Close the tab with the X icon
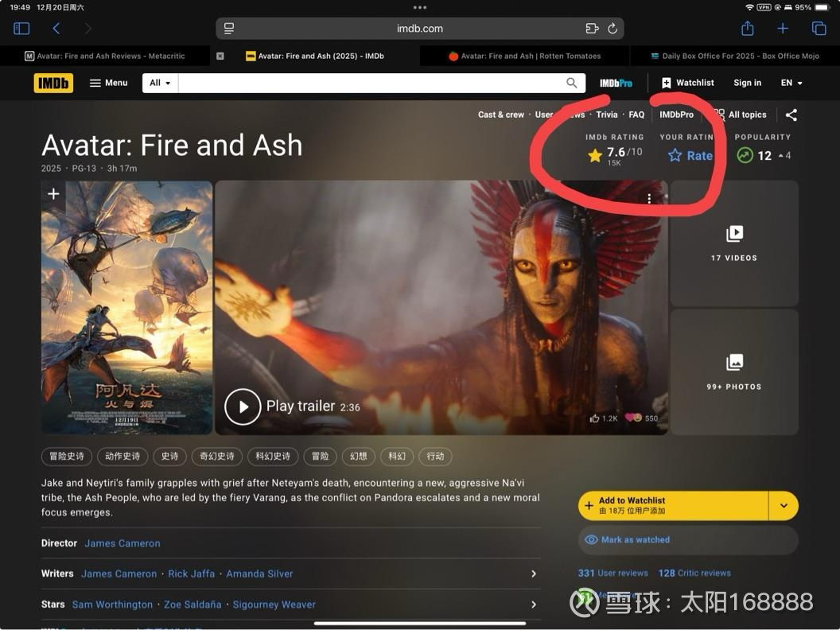840x630 pixels. click(x=220, y=56)
